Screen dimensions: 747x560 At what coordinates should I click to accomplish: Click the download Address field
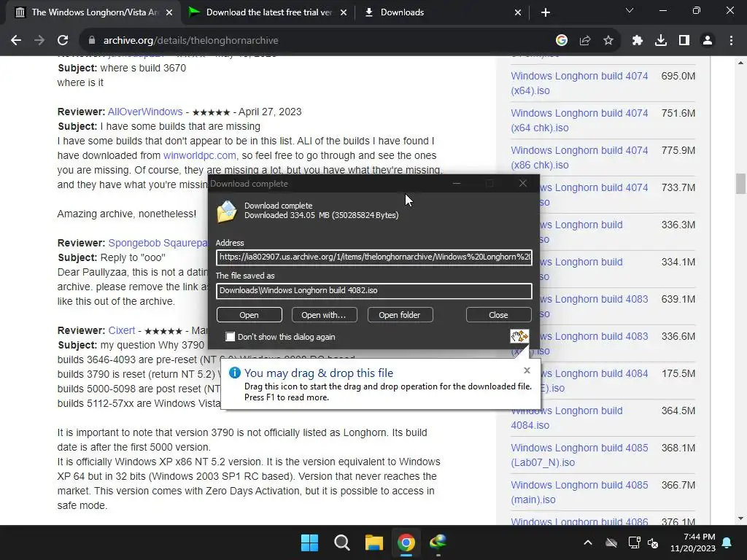click(374, 257)
